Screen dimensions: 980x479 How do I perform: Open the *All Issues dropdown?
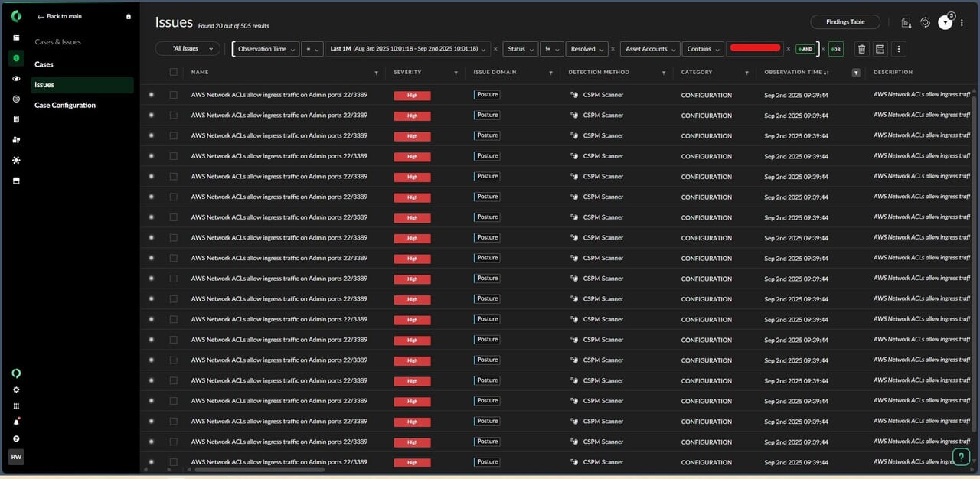(x=188, y=49)
